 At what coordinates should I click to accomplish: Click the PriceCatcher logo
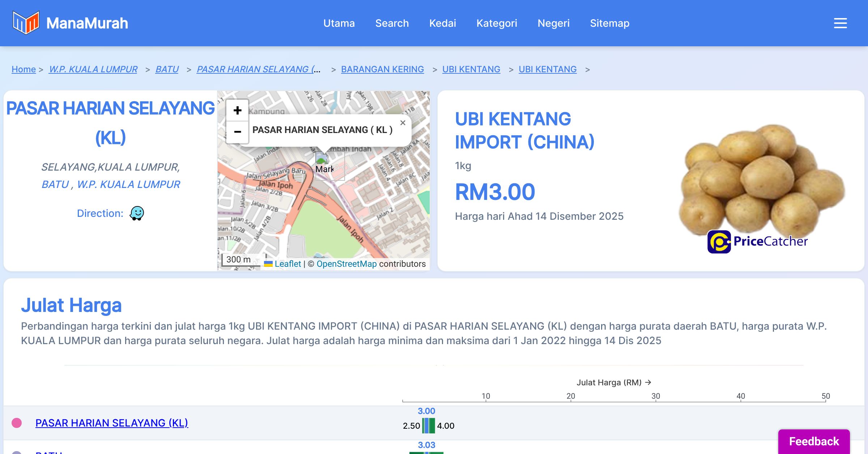[757, 241]
